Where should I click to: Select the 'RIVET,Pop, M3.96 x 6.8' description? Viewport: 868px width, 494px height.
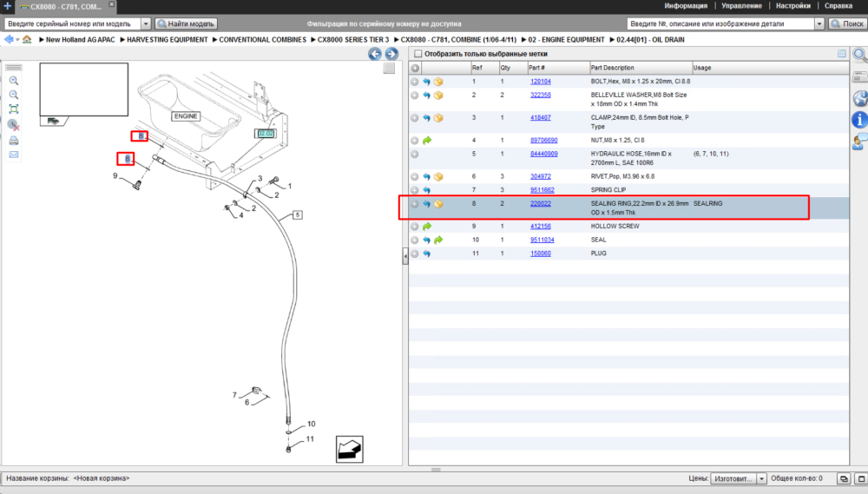(622, 176)
